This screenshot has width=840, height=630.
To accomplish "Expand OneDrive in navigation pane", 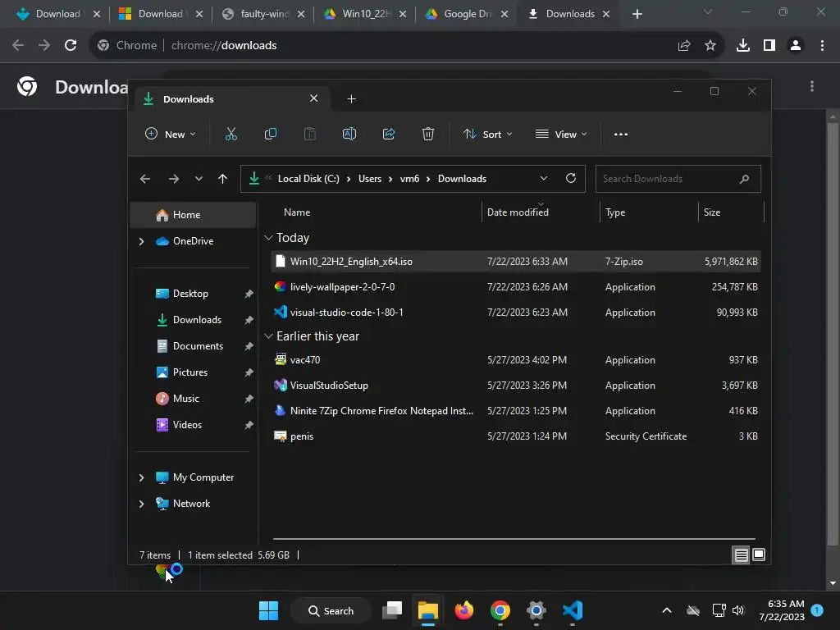I will tap(141, 242).
